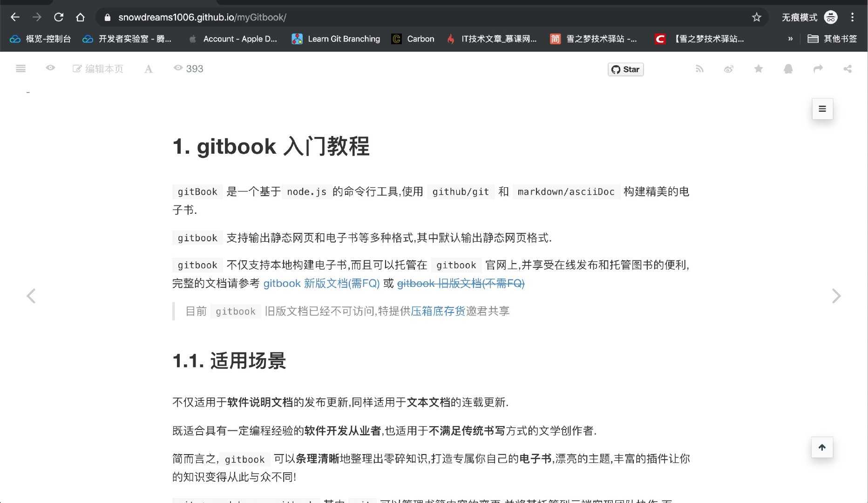Toggle reading mode with the eye icon
This screenshot has height=503, width=868.
pos(50,68)
